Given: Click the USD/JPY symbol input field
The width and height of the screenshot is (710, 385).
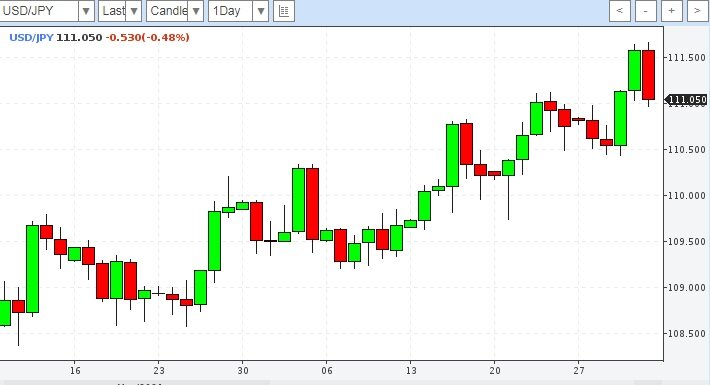Looking at the screenshot, I should [x=39, y=11].
